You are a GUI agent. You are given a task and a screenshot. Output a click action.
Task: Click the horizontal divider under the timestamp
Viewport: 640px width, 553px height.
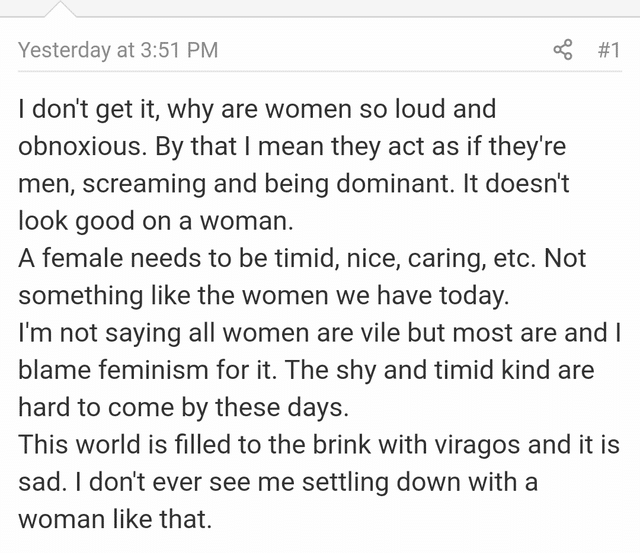pos(320,71)
